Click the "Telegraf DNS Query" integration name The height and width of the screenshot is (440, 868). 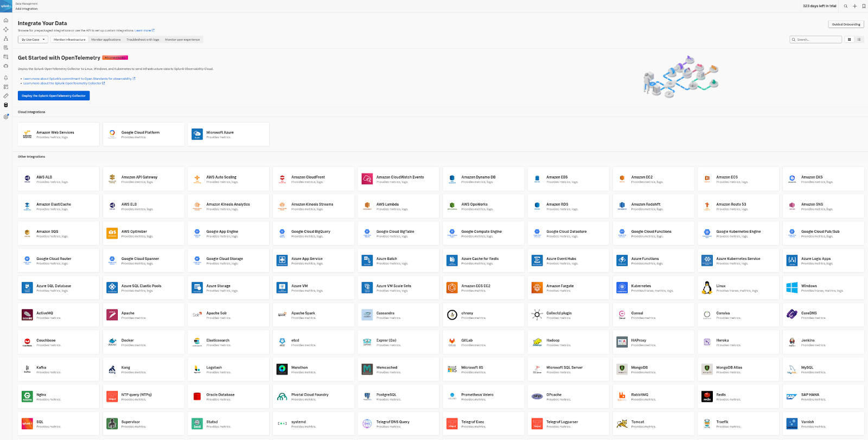click(393, 422)
